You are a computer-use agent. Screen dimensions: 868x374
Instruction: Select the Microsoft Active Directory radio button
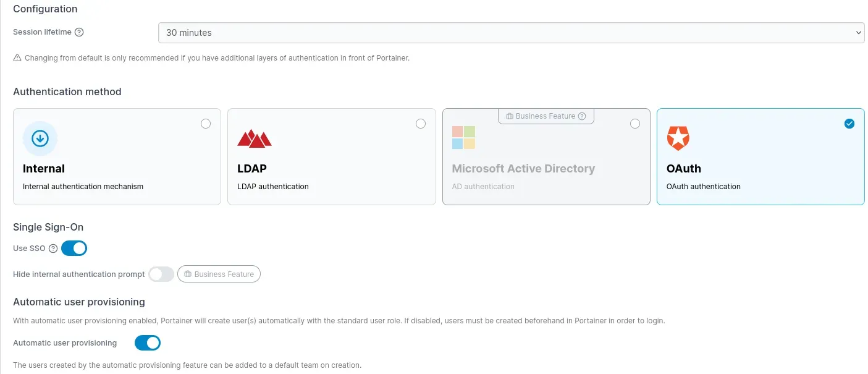(635, 124)
